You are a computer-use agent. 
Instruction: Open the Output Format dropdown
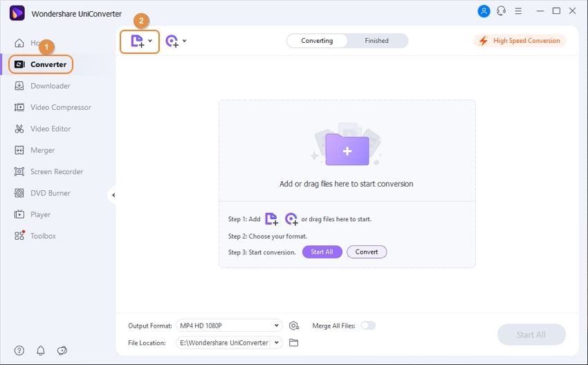point(229,326)
